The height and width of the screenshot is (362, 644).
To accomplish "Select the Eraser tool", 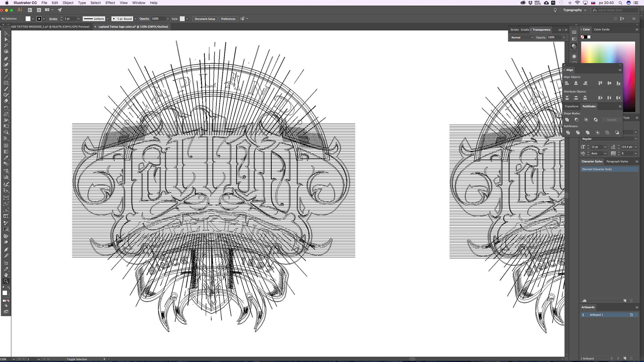I will click(6, 101).
